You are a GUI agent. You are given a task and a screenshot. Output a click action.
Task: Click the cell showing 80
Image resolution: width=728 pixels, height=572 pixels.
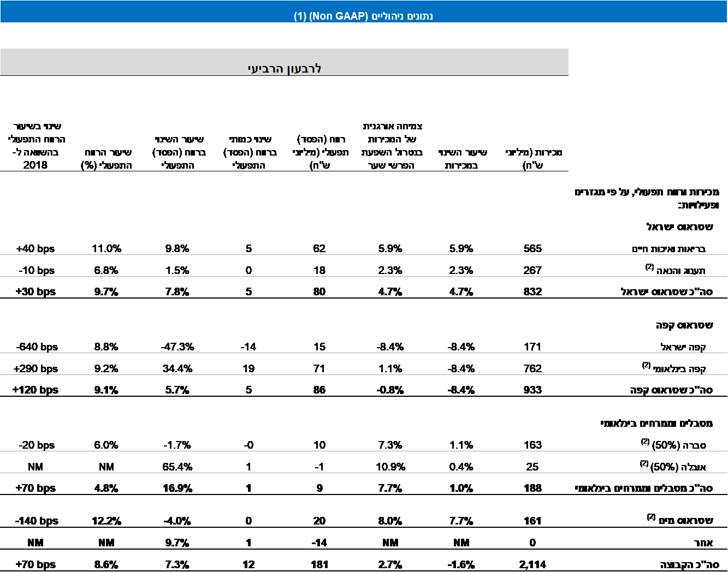pyautogui.click(x=319, y=292)
